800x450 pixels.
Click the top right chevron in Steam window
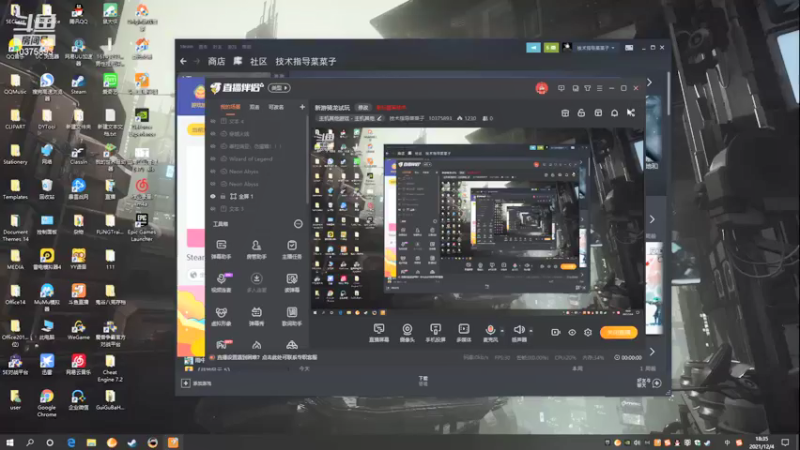[649, 82]
